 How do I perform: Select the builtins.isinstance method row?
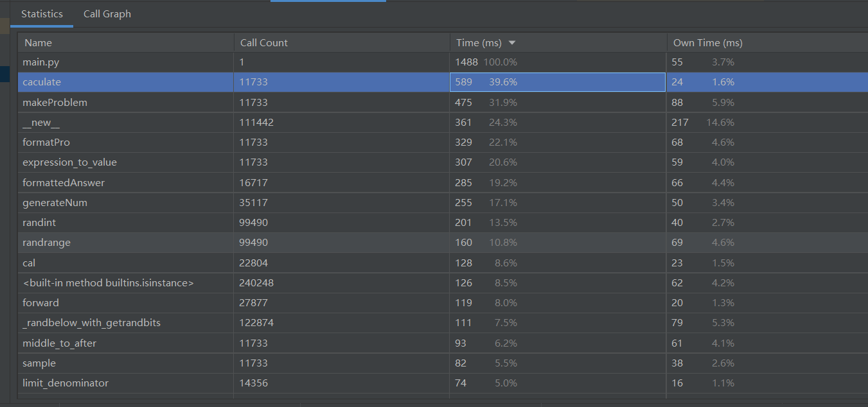(x=108, y=283)
